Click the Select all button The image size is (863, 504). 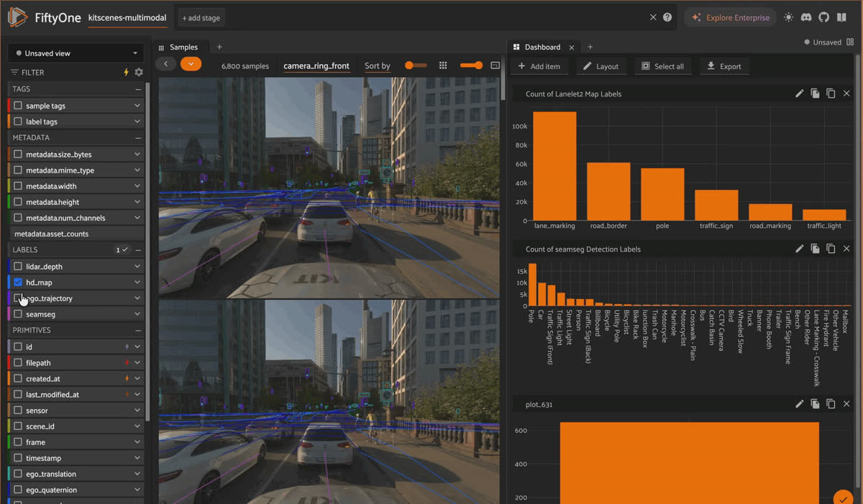pos(662,66)
